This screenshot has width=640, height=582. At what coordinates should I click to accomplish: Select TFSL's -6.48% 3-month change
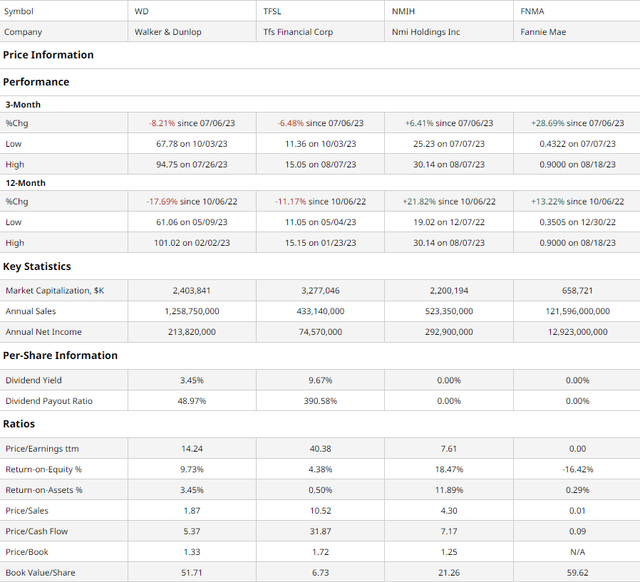pyautogui.click(x=291, y=123)
